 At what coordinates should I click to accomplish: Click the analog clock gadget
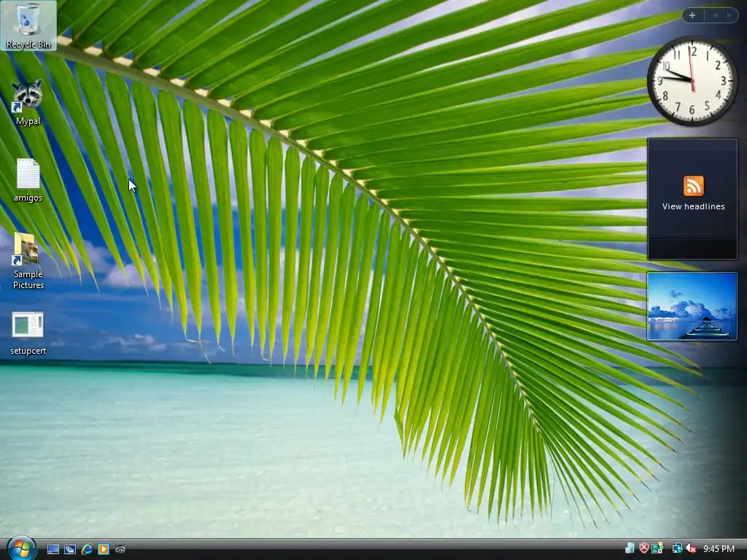[x=692, y=81]
